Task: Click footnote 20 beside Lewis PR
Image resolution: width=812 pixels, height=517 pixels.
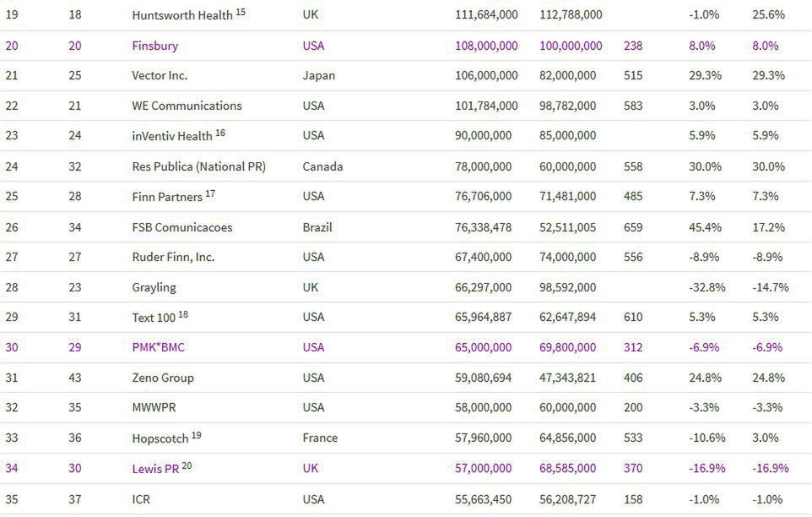Action: (x=187, y=465)
